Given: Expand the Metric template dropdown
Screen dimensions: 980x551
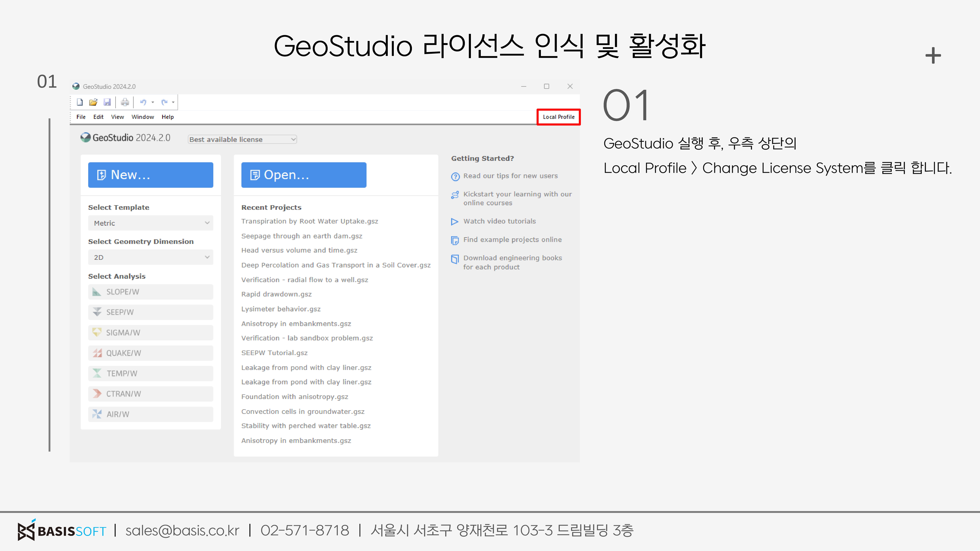Looking at the screenshot, I should [x=151, y=223].
